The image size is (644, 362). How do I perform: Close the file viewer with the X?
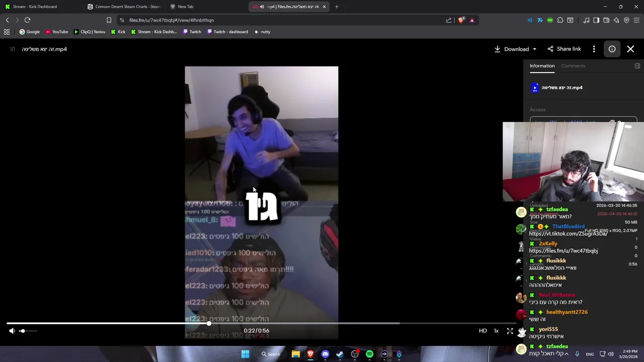630,49
